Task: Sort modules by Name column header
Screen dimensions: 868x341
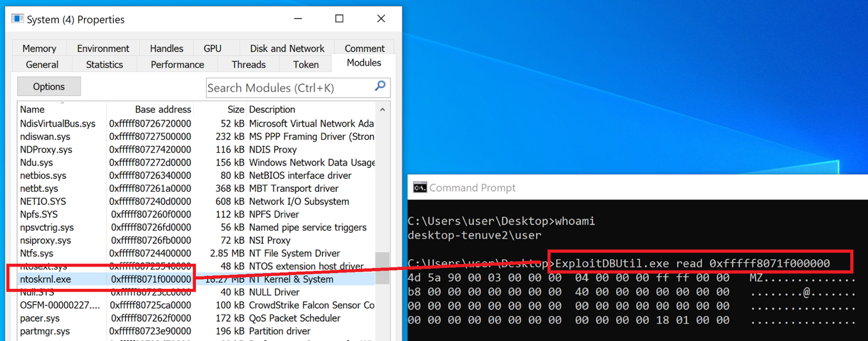Action: (32, 109)
